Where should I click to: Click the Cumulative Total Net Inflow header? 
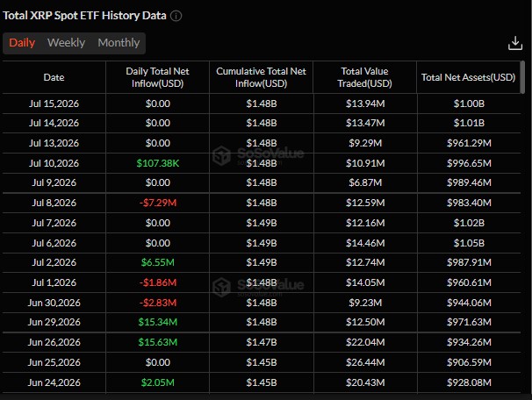[x=262, y=77]
